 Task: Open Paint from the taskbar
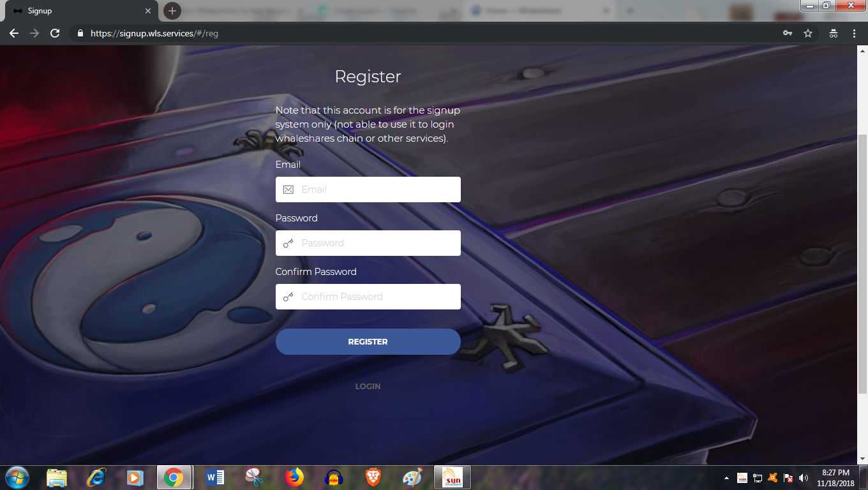[413, 477]
